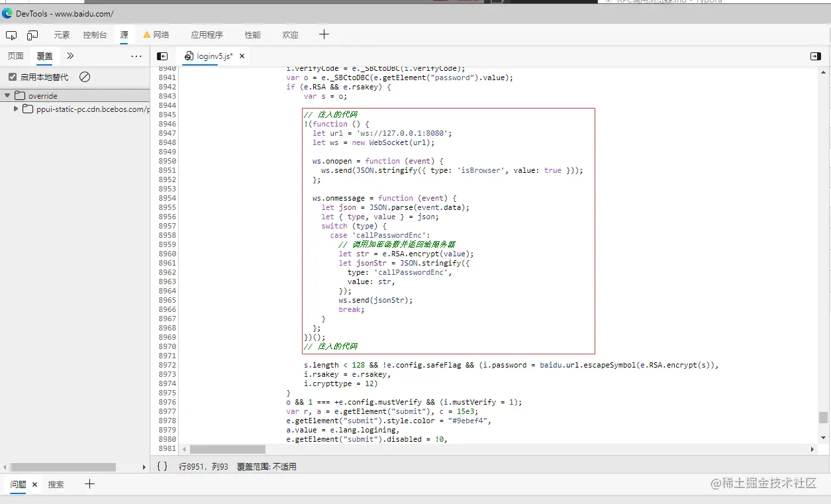Click the editor scrollbar down arrow
This screenshot has width=831, height=504.
823,438
